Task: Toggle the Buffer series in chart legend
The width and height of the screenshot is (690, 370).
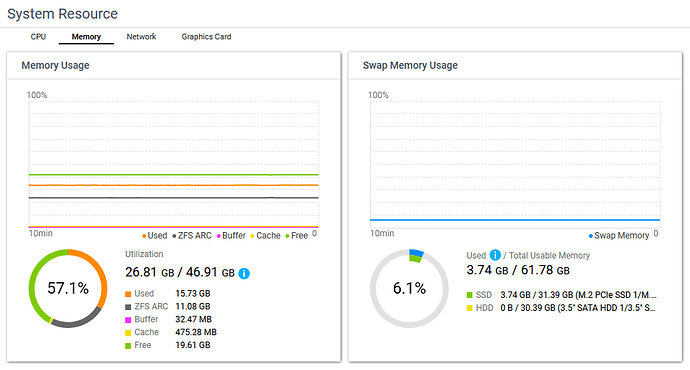Action: 231,236
